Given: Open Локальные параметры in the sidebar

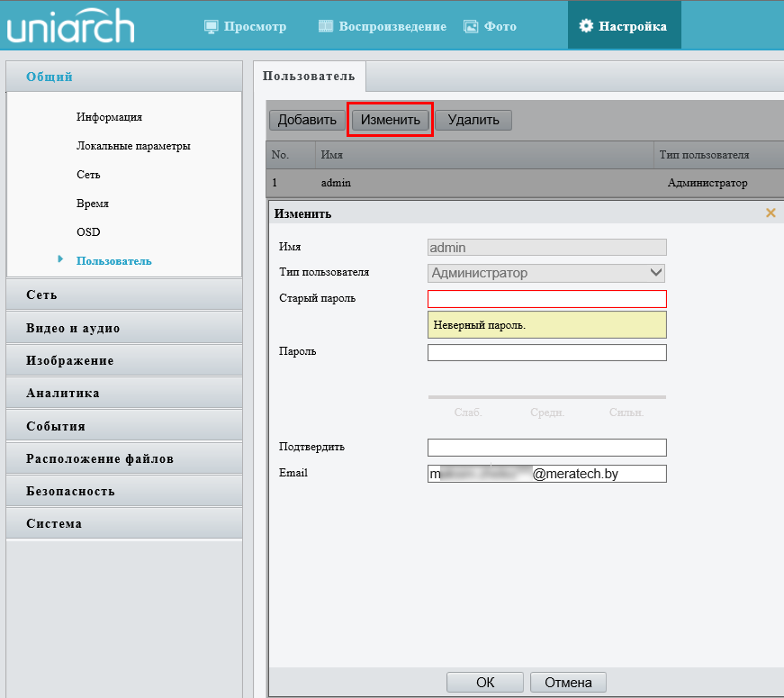Looking at the screenshot, I should pyautogui.click(x=133, y=146).
